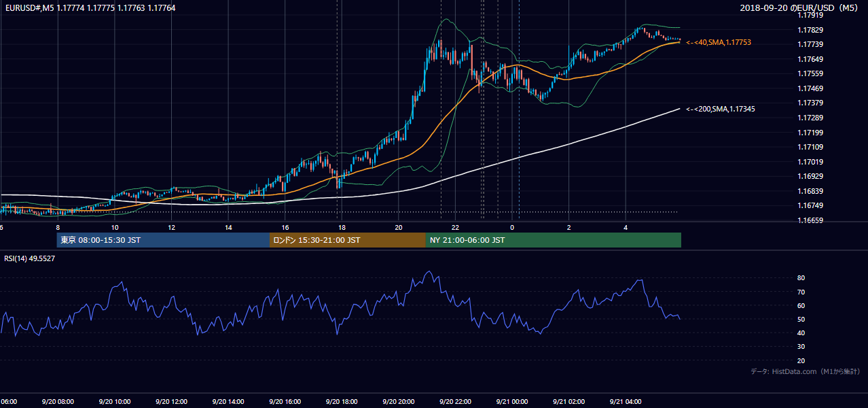The width and height of the screenshot is (868, 408).
Task: Click RSI axis level 60
Action: 801,305
